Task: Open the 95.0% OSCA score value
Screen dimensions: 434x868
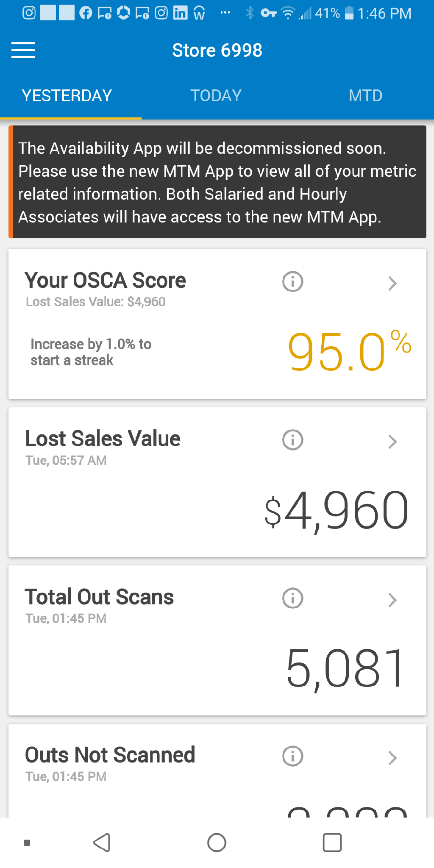Action: pyautogui.click(x=348, y=352)
